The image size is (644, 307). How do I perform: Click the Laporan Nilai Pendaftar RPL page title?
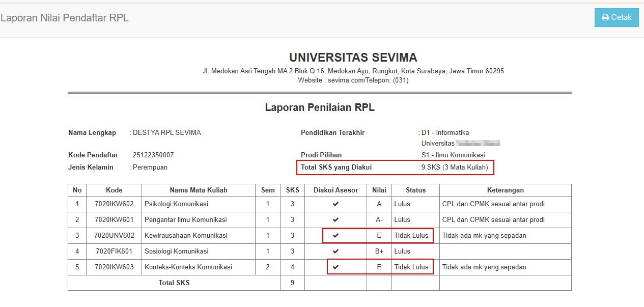coord(65,18)
